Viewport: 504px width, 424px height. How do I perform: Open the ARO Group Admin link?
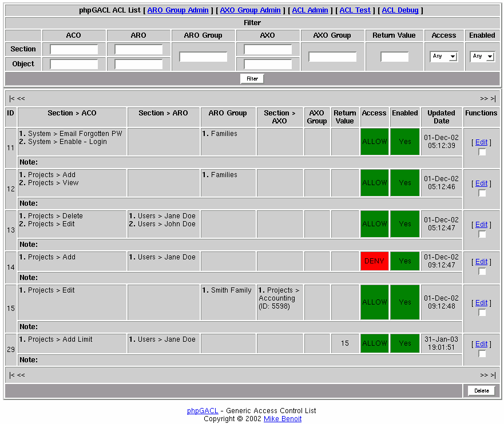pos(177,10)
